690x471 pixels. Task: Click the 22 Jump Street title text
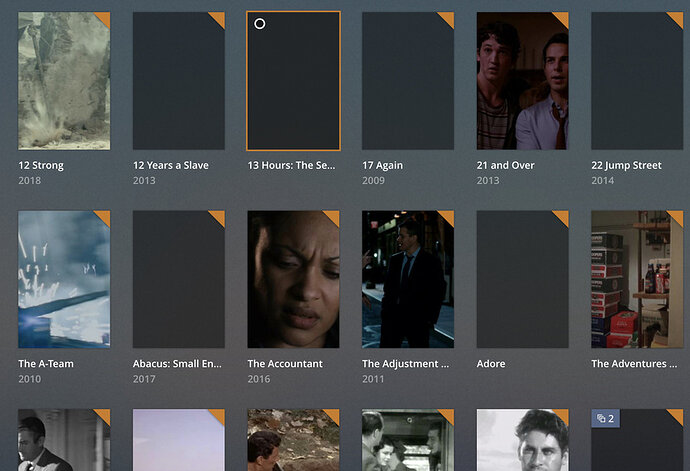(626, 166)
